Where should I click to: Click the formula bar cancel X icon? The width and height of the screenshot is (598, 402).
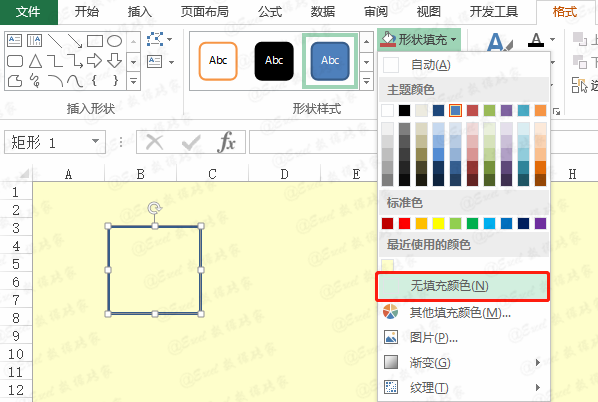coord(154,142)
